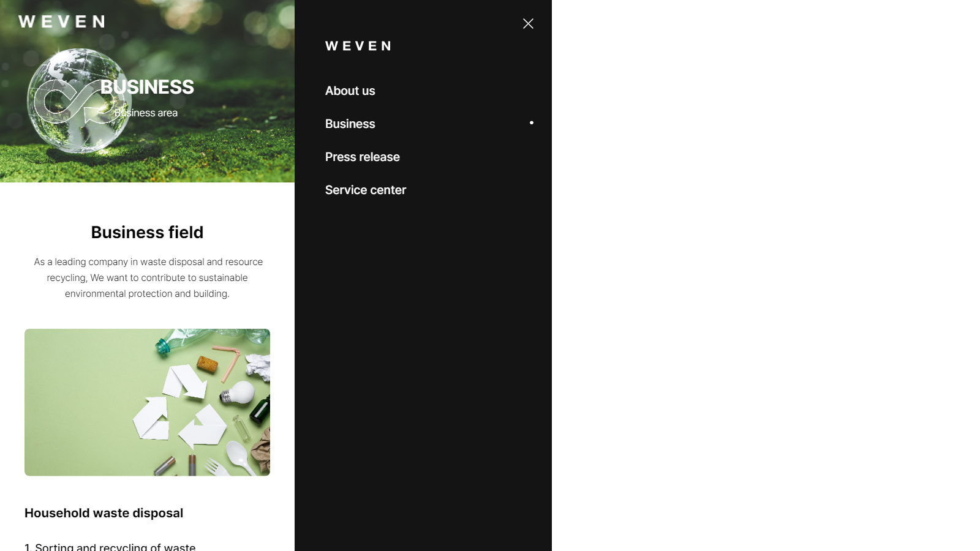Open the About us menu item

350,91
